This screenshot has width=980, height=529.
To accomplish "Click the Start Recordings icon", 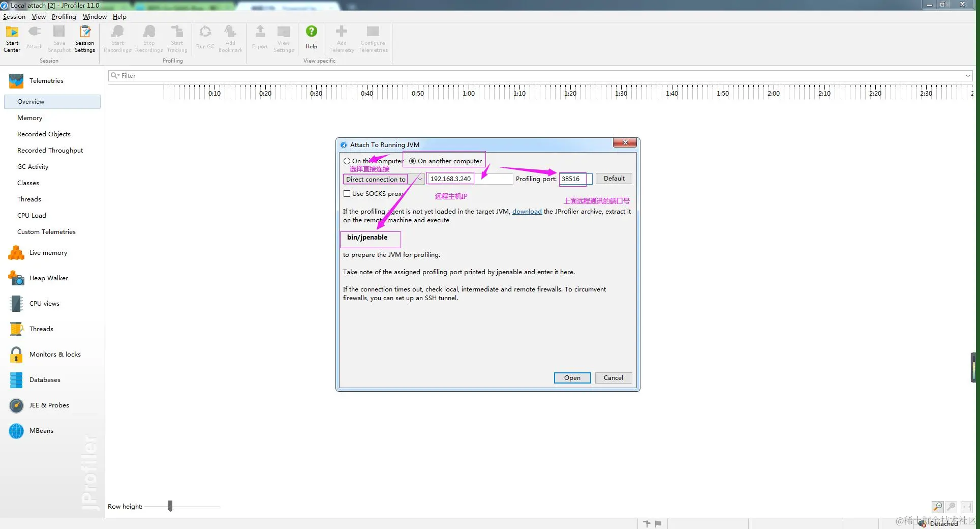I will click(117, 39).
